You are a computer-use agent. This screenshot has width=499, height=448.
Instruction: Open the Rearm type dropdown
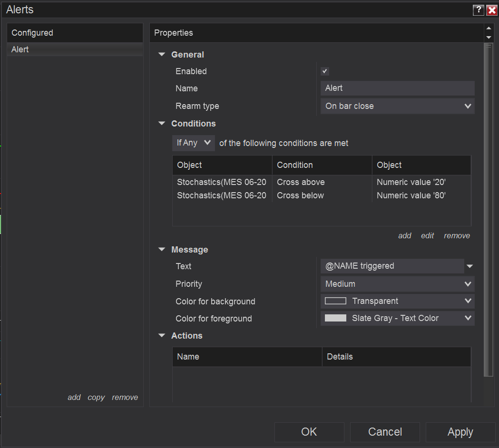pos(397,106)
